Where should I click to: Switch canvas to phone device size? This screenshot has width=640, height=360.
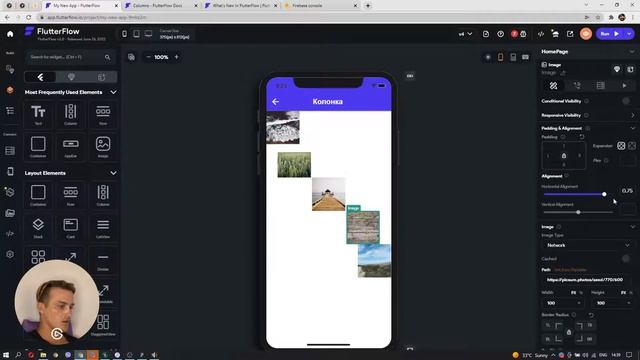(124, 34)
